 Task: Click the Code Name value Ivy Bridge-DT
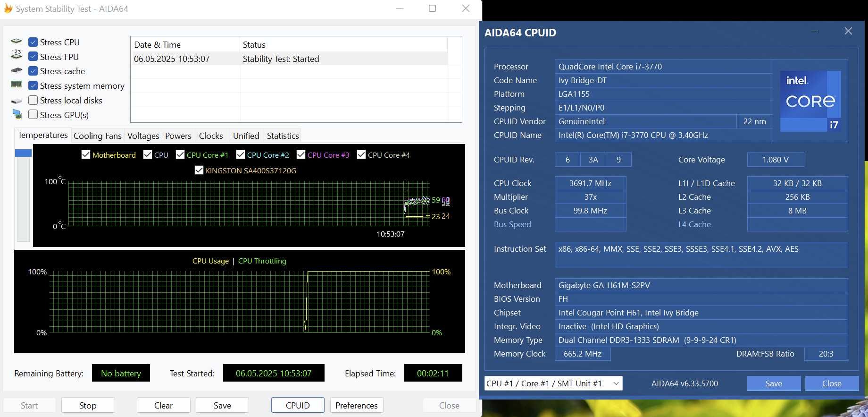pos(664,80)
